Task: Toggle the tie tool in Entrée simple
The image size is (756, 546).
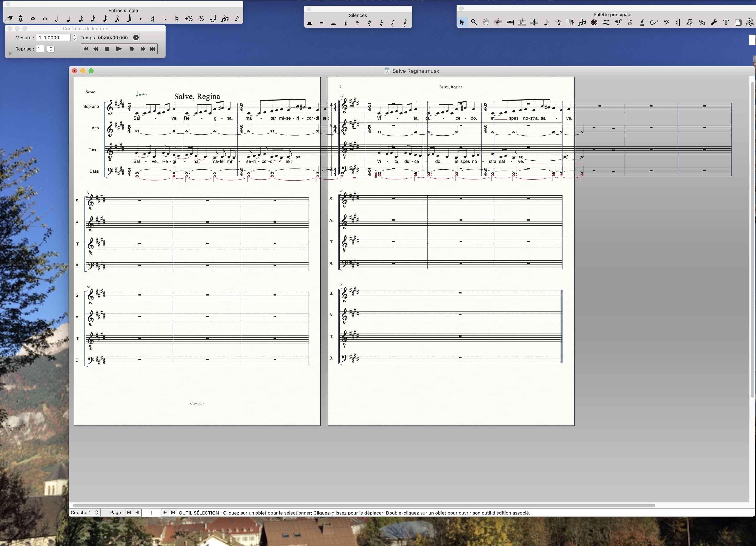Action: 213,19
